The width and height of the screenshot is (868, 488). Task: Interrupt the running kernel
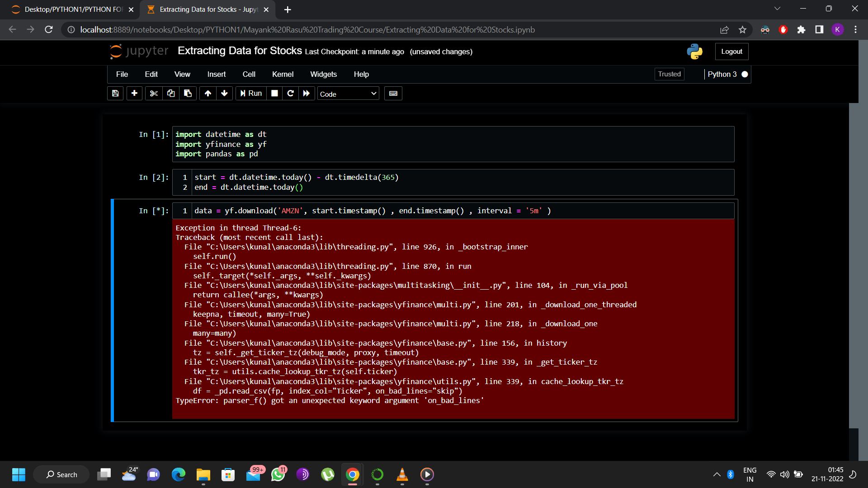[x=274, y=94]
